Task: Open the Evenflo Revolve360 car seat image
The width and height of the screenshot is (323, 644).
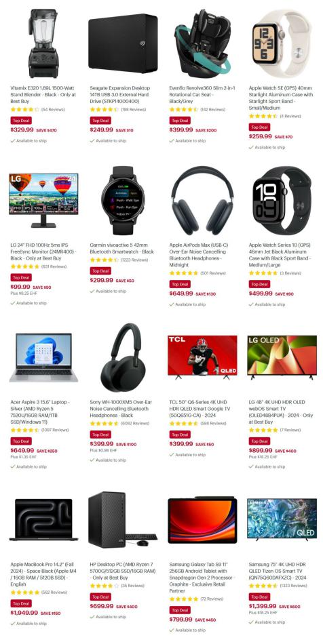Action: click(x=202, y=43)
